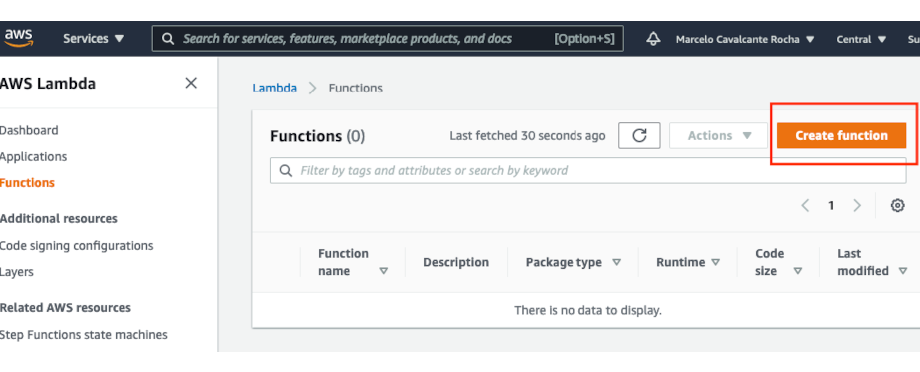Click the Additional resources heading
Image resolution: width=920 pixels, height=372 pixels.
tap(59, 219)
